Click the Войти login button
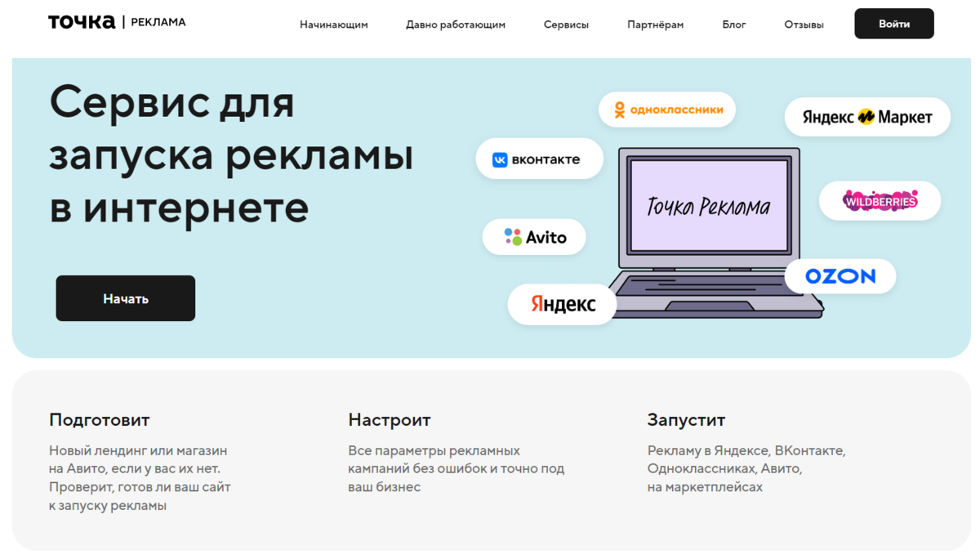980x559 pixels. click(x=893, y=24)
